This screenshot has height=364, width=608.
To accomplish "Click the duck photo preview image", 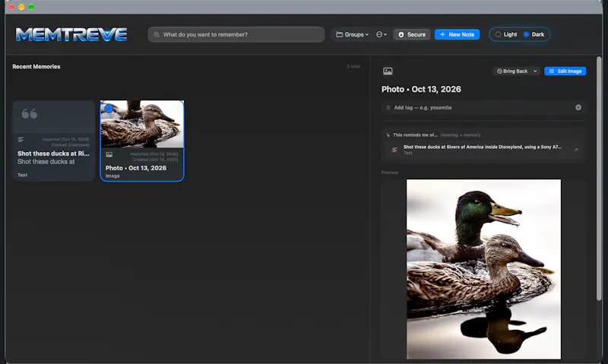I will [x=483, y=269].
